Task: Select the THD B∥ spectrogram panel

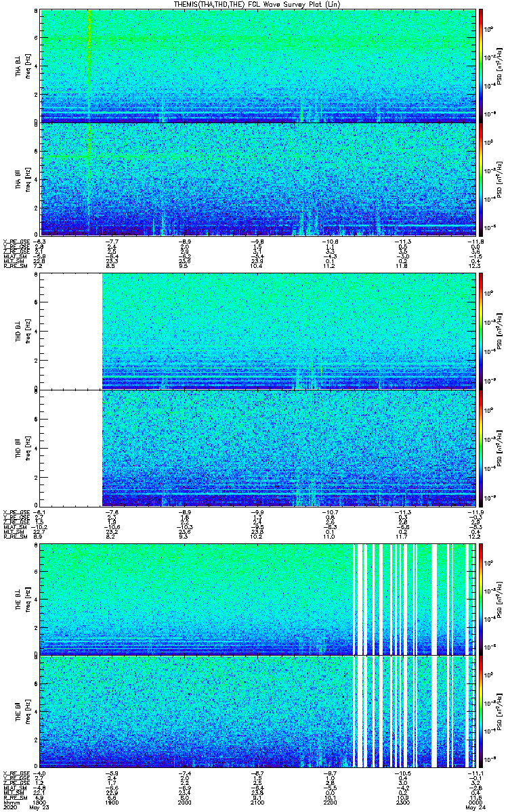Action: coord(258,447)
